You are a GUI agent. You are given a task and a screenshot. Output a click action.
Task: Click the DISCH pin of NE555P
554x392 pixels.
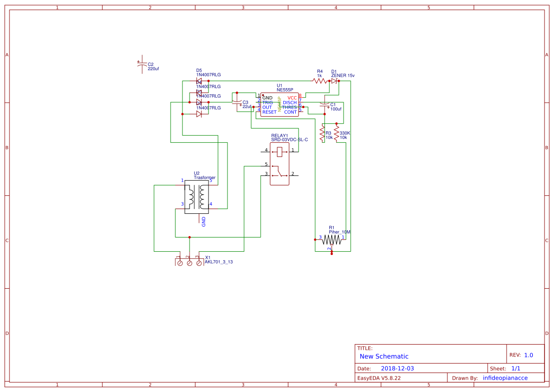(x=290, y=102)
